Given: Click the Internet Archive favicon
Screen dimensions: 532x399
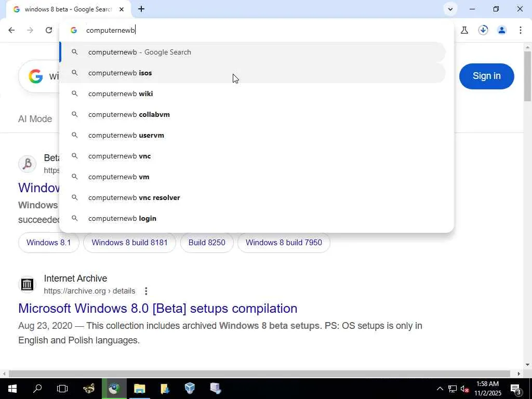Looking at the screenshot, I should (27, 284).
